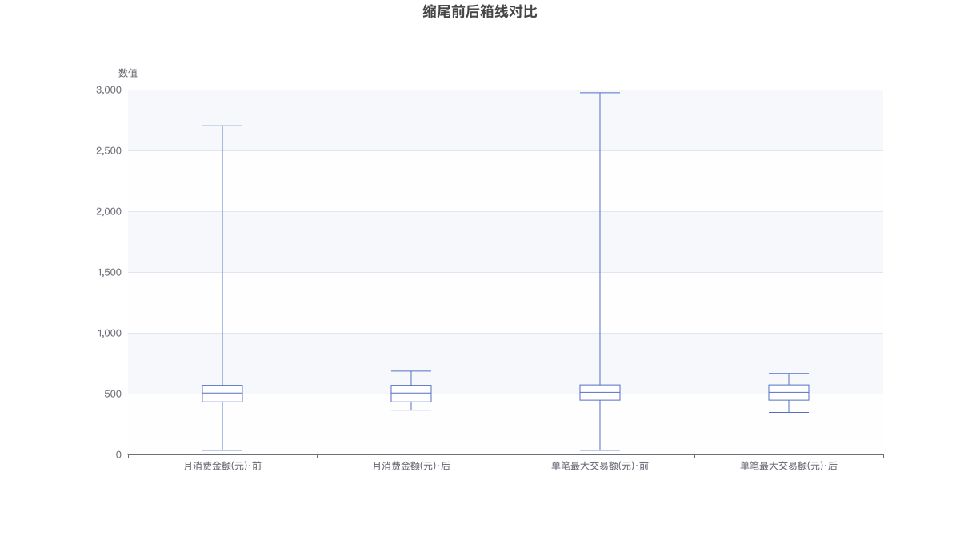Click lower whisker cap of 单笔最大交易额(元)·前
The height and width of the screenshot is (560, 960).
point(600,450)
